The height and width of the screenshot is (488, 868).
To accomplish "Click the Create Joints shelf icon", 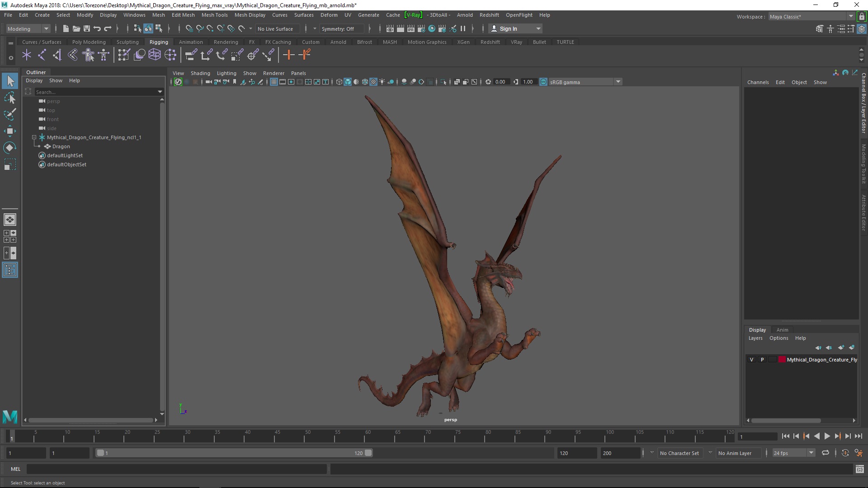I will pos(42,55).
